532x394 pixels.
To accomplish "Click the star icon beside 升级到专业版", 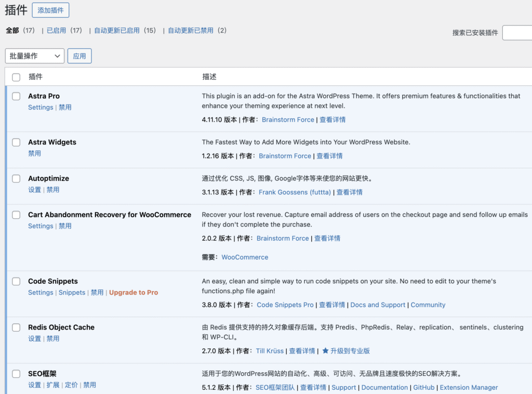I will tap(325, 351).
